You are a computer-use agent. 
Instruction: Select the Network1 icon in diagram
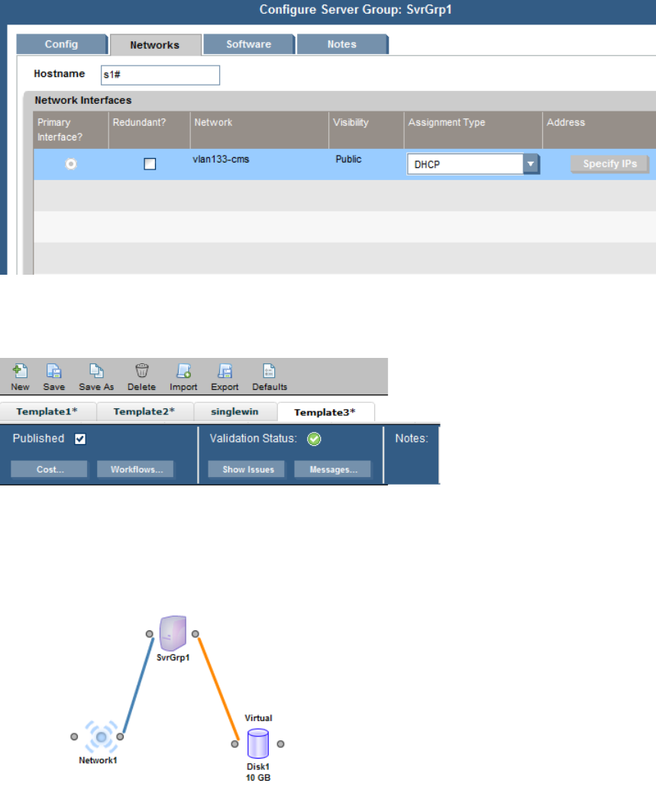pyautogui.click(x=101, y=736)
